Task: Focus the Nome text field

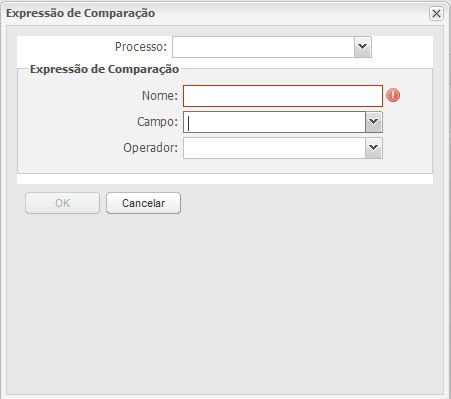Action: (x=283, y=96)
